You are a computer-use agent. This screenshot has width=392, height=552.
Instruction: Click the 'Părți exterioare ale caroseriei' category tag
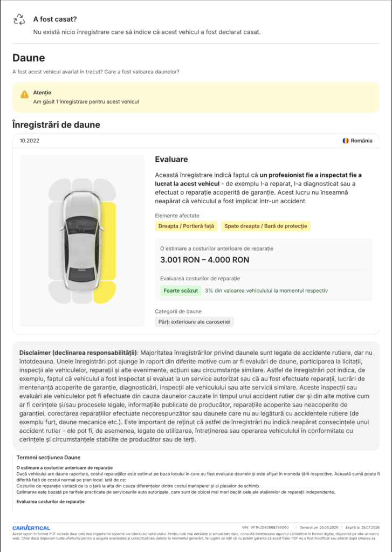point(194,322)
